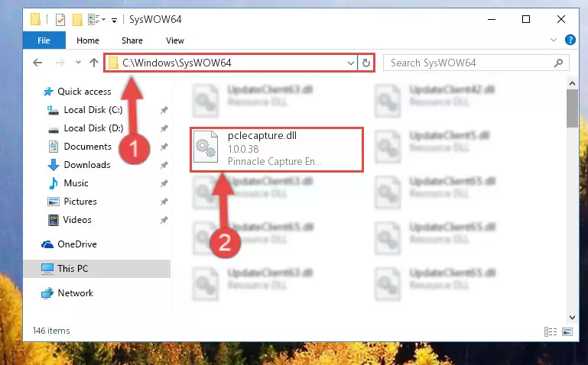Open the File ribbon tab
588x365 pixels.
pyautogui.click(x=44, y=40)
